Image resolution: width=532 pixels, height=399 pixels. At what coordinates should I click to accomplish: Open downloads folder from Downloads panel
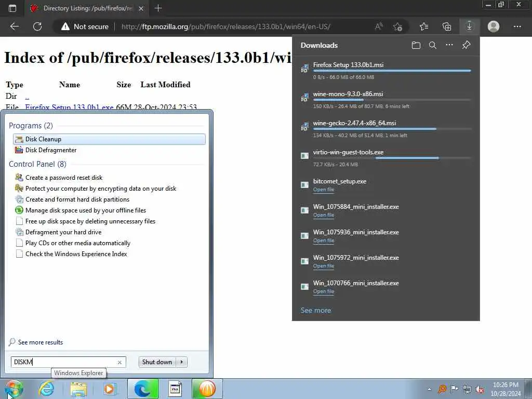coord(416,45)
